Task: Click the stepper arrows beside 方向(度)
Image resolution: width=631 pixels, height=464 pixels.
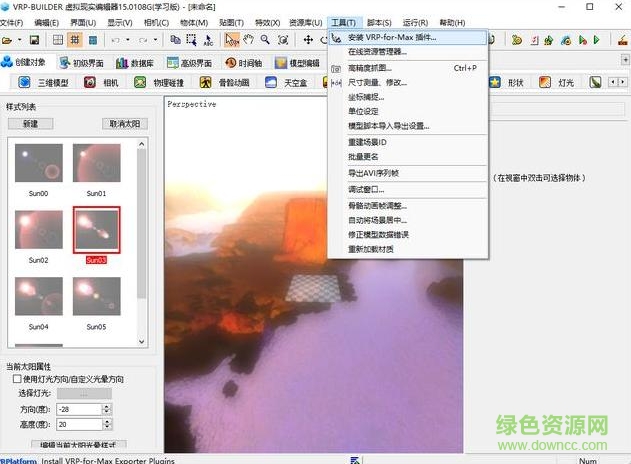Action: point(107,409)
